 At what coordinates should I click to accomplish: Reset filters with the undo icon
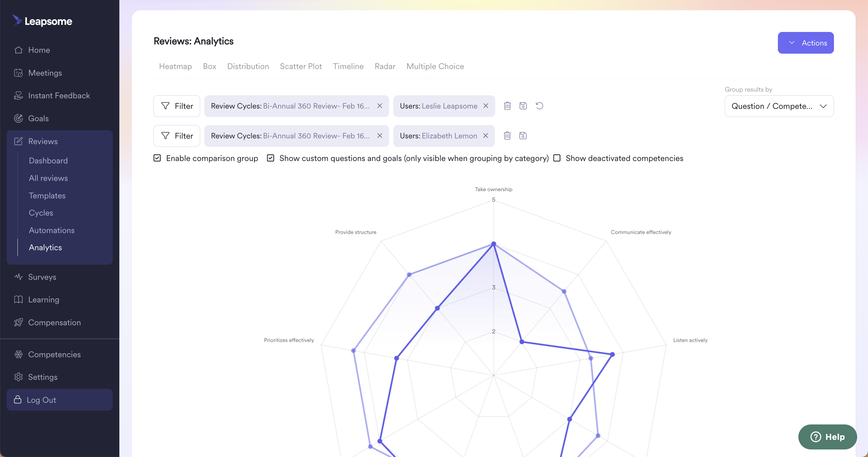pyautogui.click(x=539, y=106)
